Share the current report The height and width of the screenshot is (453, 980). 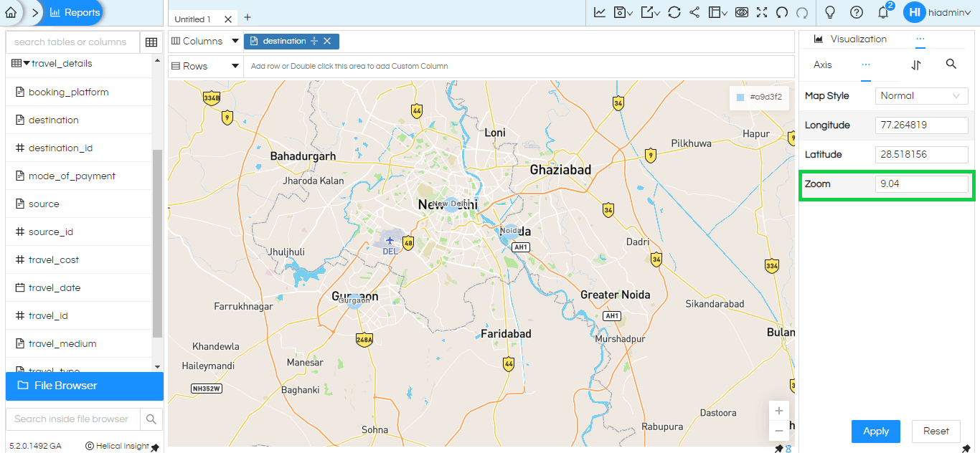point(694,12)
